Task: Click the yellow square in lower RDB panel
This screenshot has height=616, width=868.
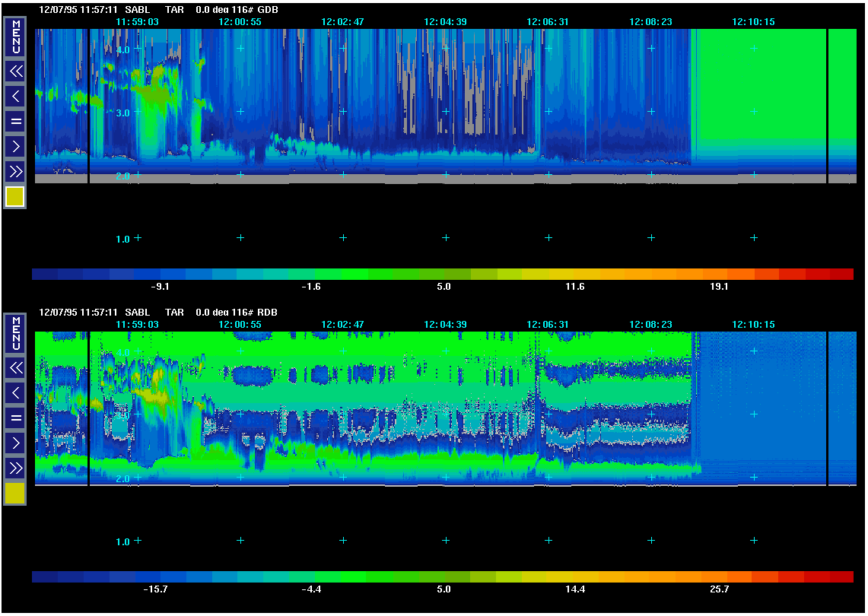Action: click(x=15, y=494)
